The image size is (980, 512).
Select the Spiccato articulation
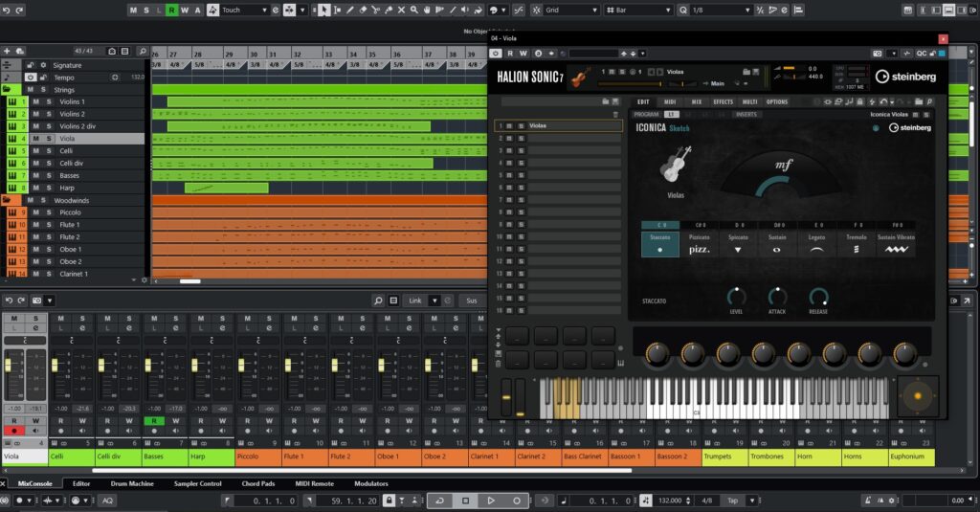[738, 244]
